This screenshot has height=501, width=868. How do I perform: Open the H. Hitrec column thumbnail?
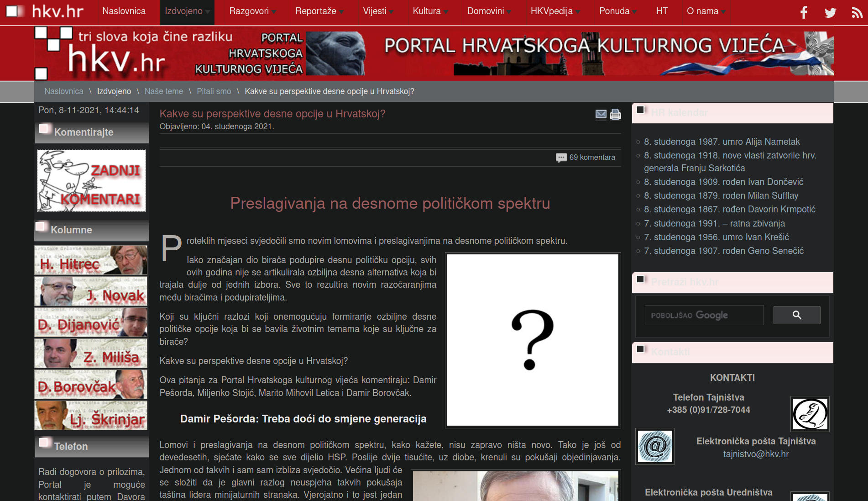[x=91, y=260]
